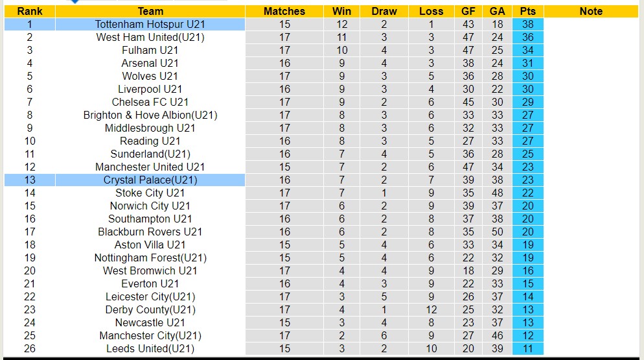
Task: Click the Win column header
Action: click(341, 11)
